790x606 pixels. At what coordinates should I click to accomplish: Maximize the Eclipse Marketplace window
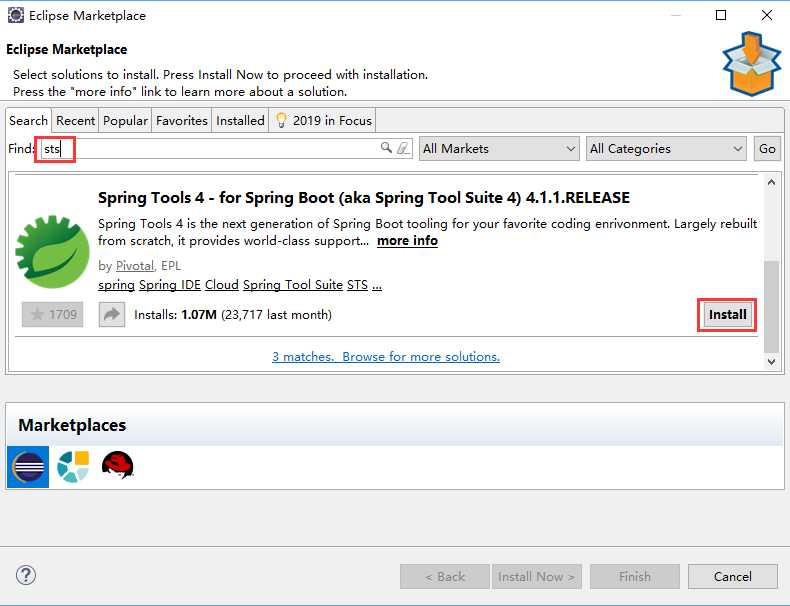click(721, 15)
